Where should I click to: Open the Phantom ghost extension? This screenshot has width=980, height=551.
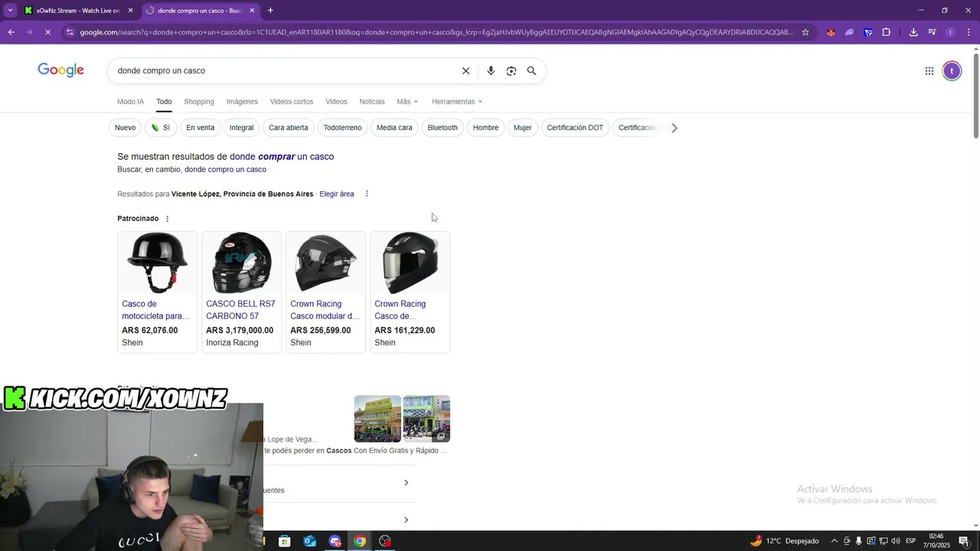pyautogui.click(x=849, y=32)
